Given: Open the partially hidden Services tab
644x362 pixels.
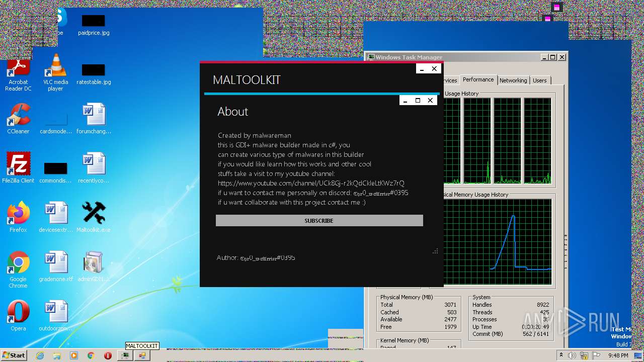Looking at the screenshot, I should [451, 80].
